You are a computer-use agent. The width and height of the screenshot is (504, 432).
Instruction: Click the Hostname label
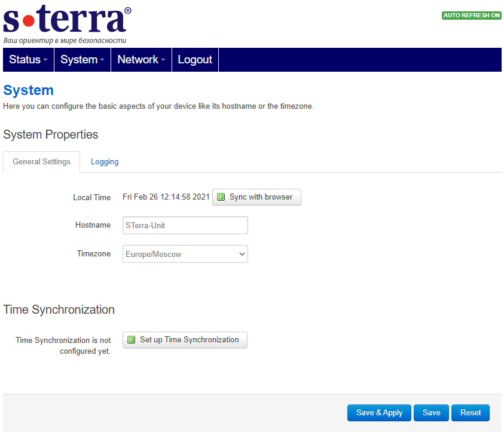(x=93, y=225)
